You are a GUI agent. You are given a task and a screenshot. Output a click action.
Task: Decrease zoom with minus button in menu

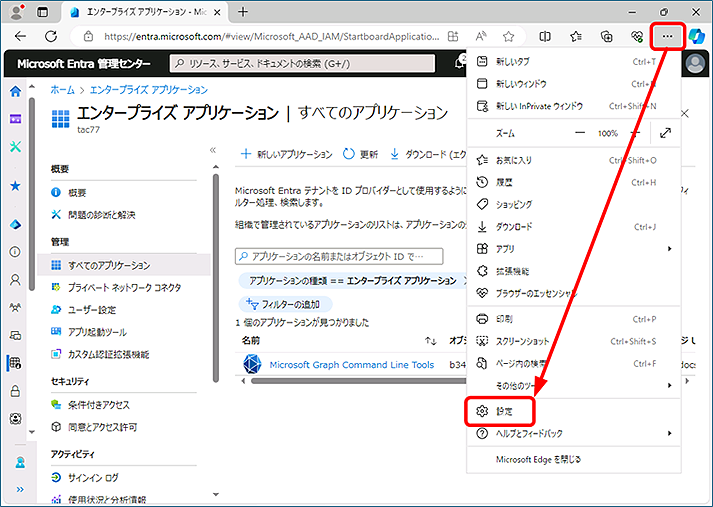pos(580,133)
